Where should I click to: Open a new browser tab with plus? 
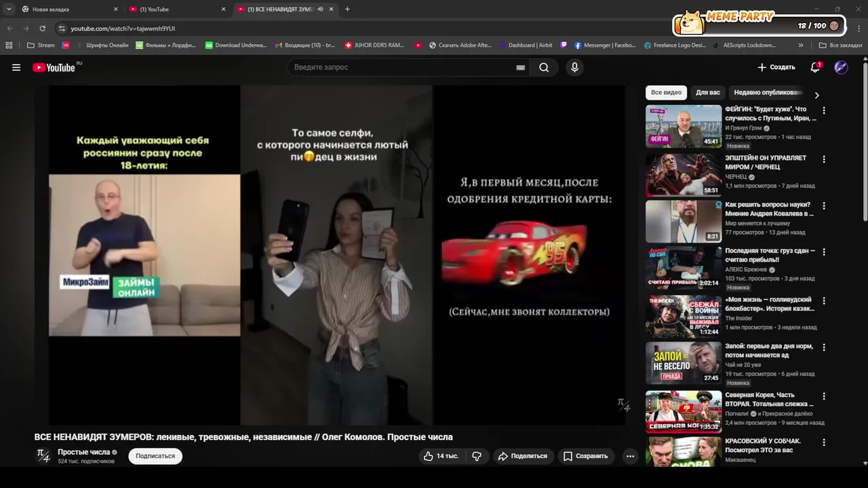click(347, 9)
